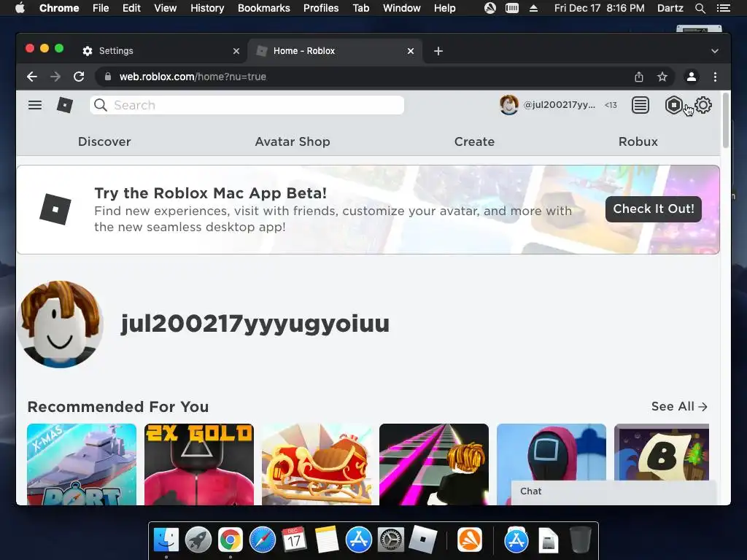Open a new Chrome tab
This screenshot has height=560, width=747.
coord(438,51)
